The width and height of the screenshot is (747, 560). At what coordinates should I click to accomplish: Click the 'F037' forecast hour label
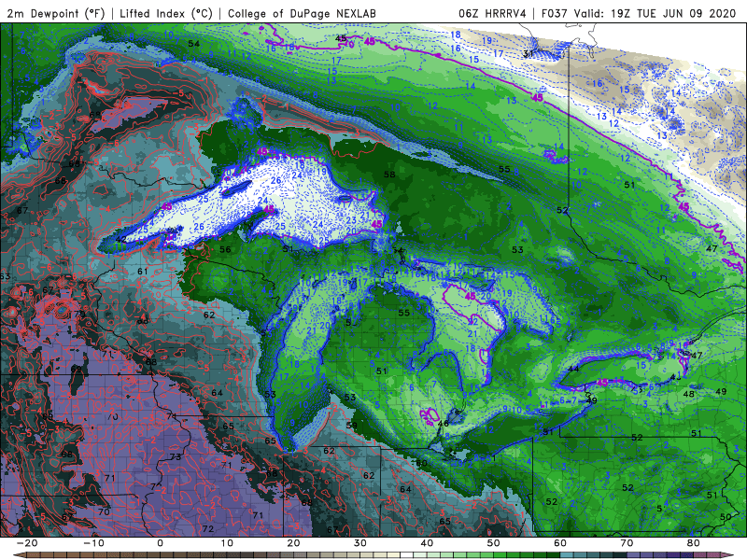555,13
